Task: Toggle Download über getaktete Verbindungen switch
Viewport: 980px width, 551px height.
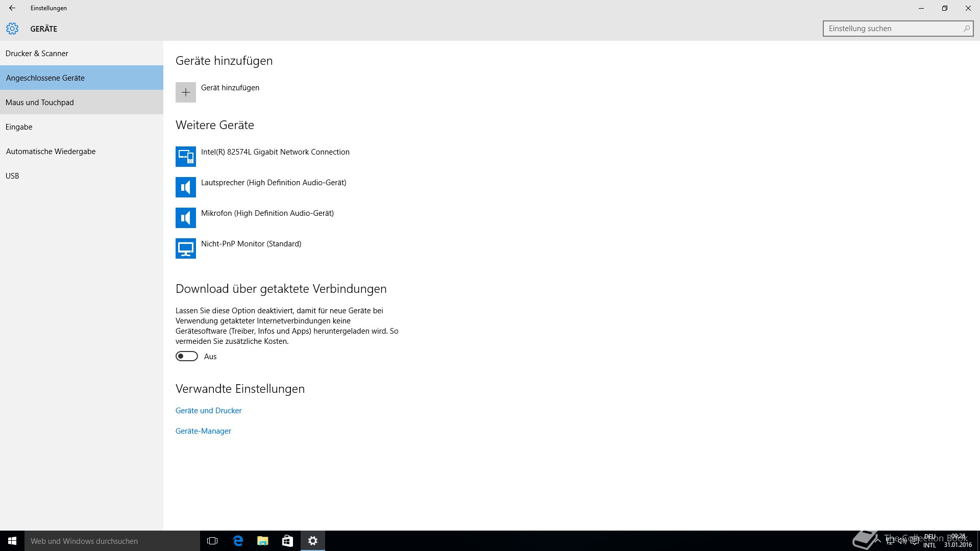Action: (x=187, y=356)
